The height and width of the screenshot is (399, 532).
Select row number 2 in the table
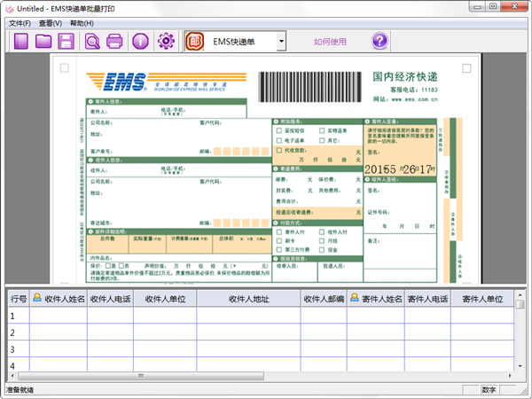pyautogui.click(x=19, y=332)
